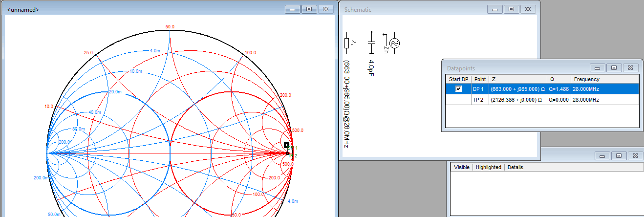Select the ZL load impedance symbol
The width and height of the screenshot is (644, 217).
(347, 43)
